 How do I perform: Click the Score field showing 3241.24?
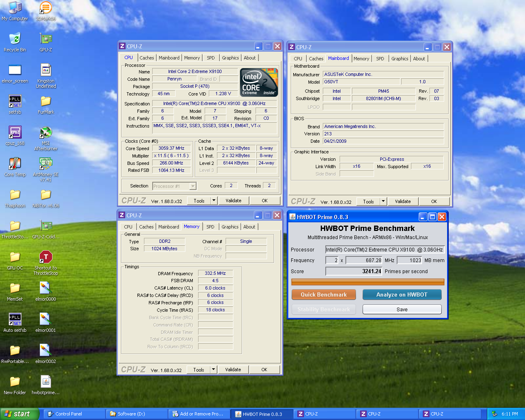coord(354,271)
